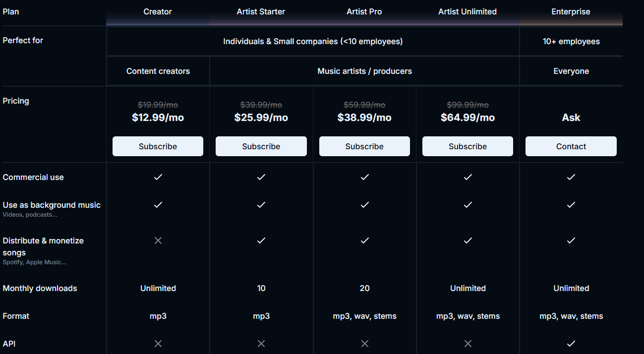Screen dimensions: 644x354
Task: Click Enterprise commercial use checkmark
Action: pyautogui.click(x=571, y=177)
